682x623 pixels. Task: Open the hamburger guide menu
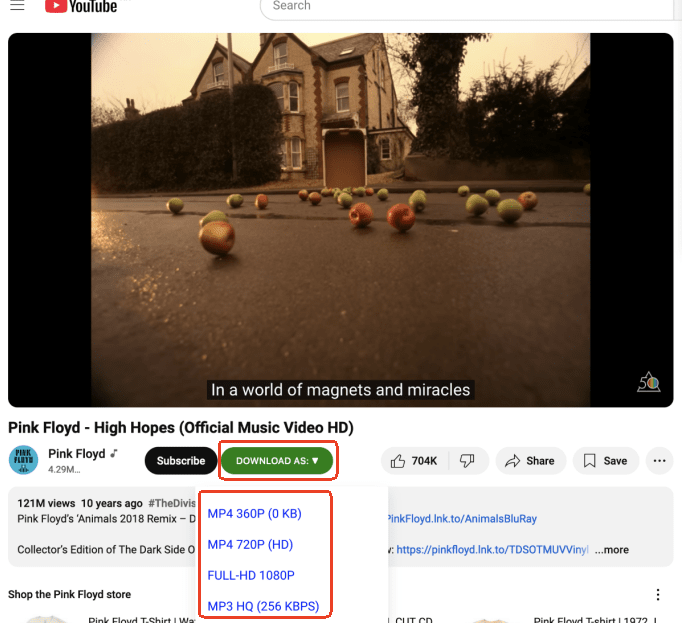[x=17, y=6]
